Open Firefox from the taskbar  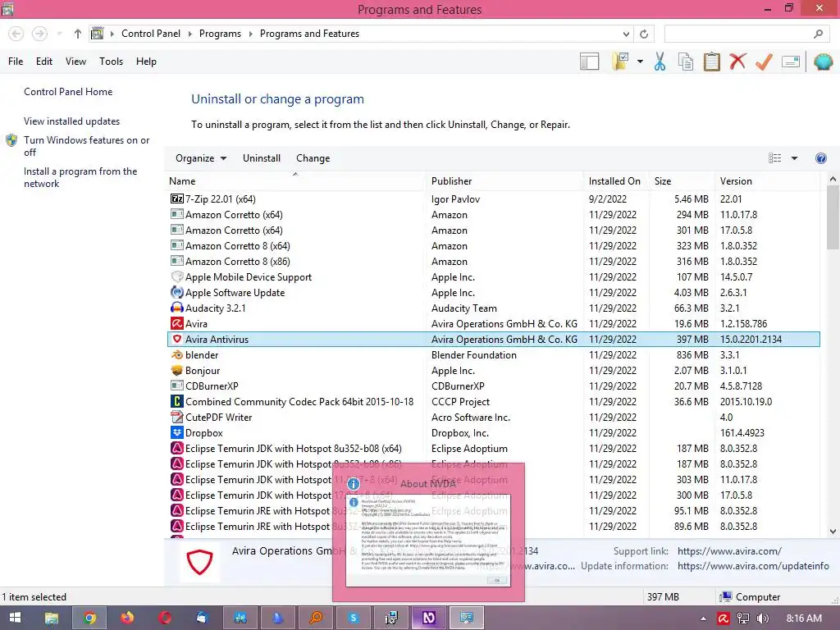(127, 618)
